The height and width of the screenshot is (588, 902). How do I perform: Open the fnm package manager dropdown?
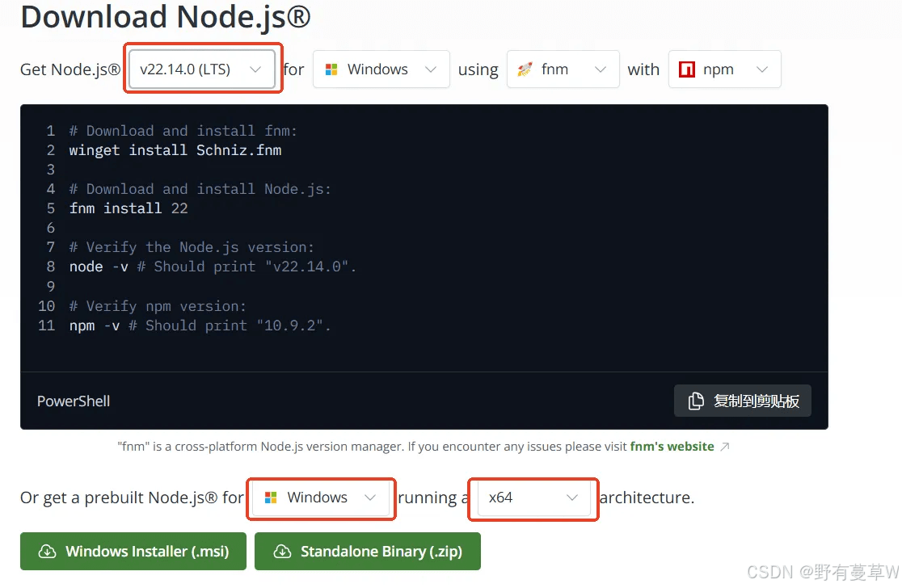[x=563, y=69]
